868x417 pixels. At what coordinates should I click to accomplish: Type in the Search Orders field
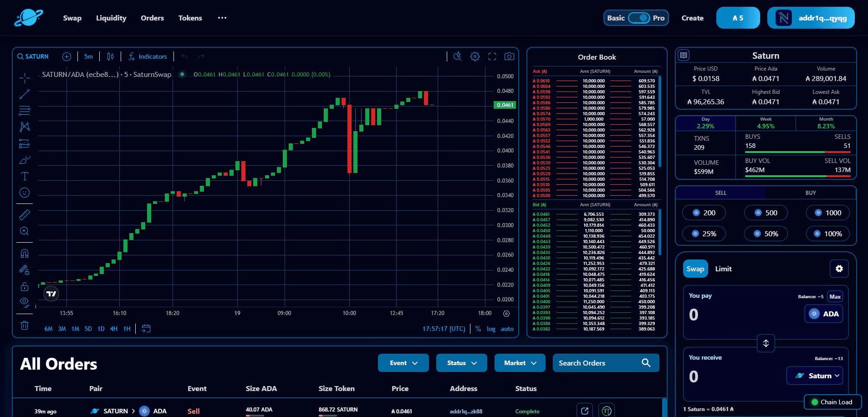(597, 363)
